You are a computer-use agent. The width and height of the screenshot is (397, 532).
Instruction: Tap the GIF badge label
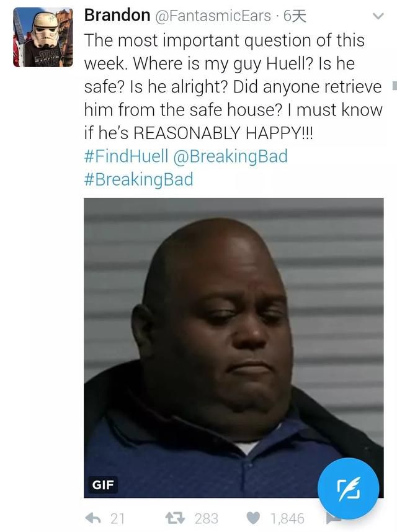coord(103,484)
